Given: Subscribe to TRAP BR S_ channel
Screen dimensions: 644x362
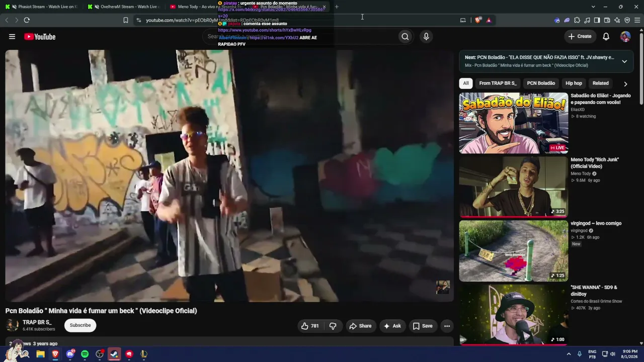Looking at the screenshot, I should [80, 325].
